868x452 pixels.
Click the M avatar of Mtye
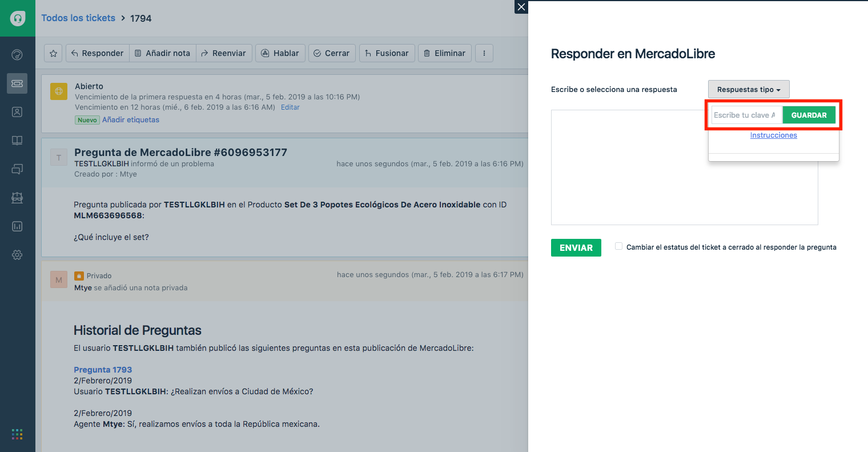(59, 280)
